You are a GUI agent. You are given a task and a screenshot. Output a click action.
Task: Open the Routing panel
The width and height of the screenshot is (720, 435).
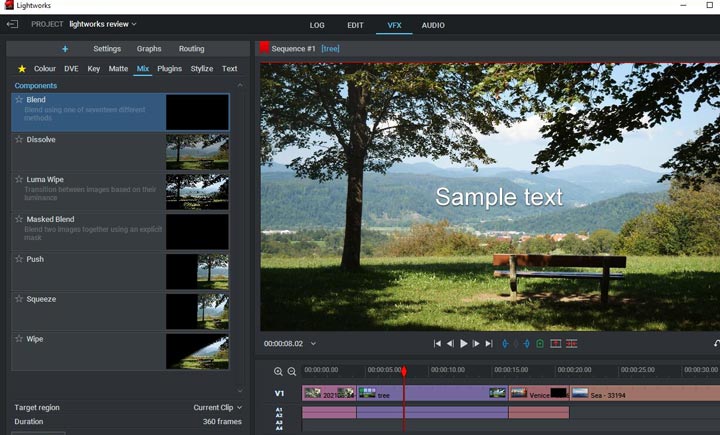click(x=192, y=48)
